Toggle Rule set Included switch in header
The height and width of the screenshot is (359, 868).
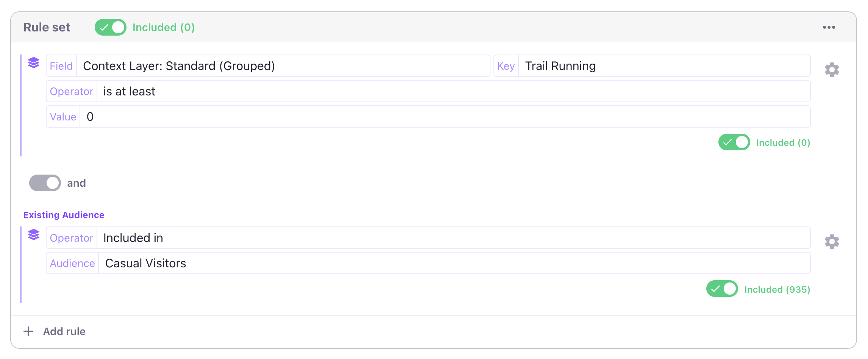[110, 27]
